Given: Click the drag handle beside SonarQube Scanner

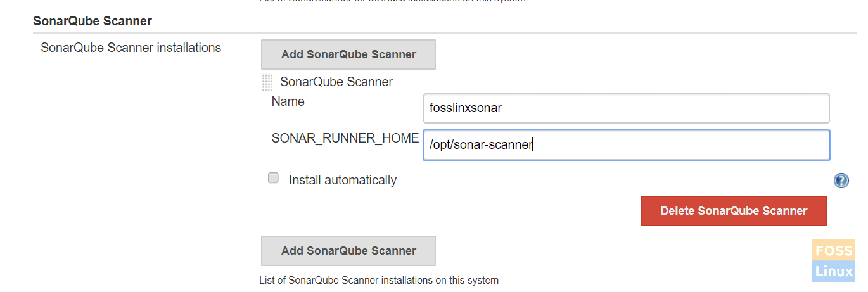Looking at the screenshot, I should tap(267, 82).
